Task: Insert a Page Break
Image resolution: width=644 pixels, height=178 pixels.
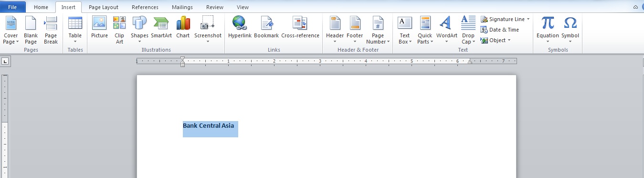Action: coord(51,30)
